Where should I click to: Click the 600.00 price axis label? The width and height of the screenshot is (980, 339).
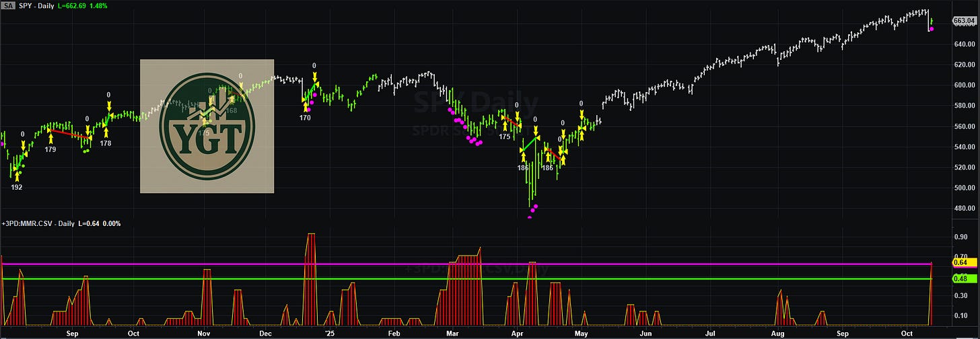coord(964,85)
